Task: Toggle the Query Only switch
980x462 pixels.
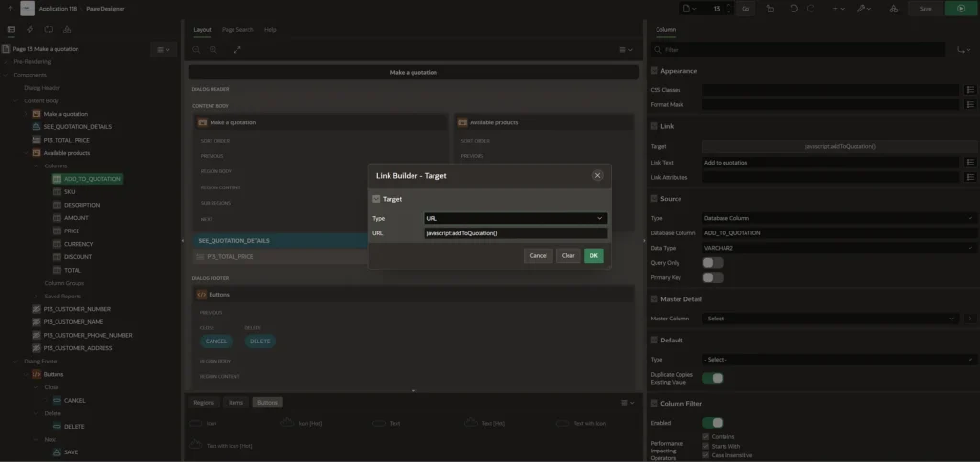Action: [712, 262]
